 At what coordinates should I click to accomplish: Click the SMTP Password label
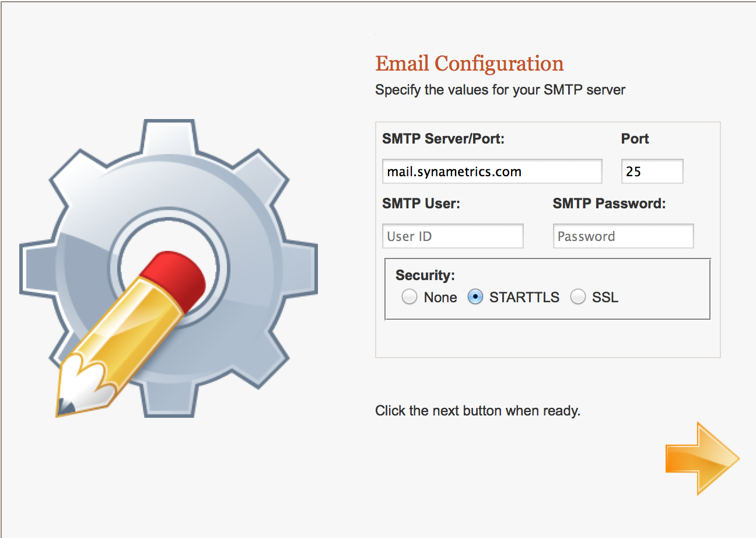pos(609,204)
